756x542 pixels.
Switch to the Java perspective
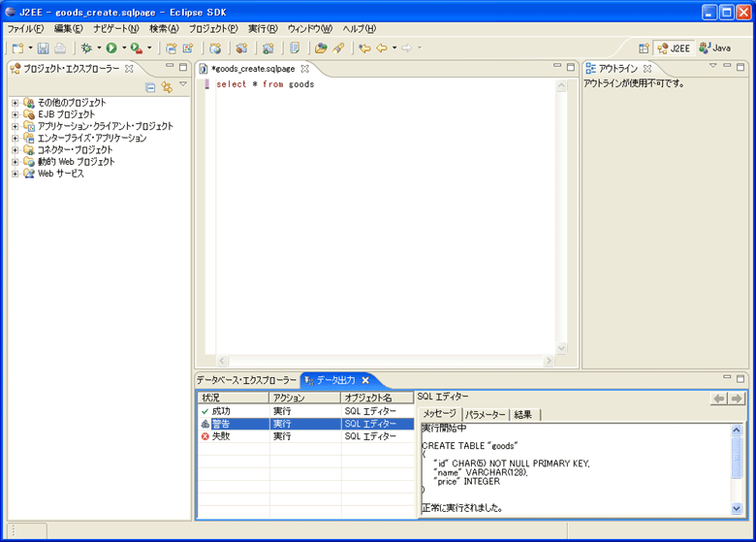(715, 48)
